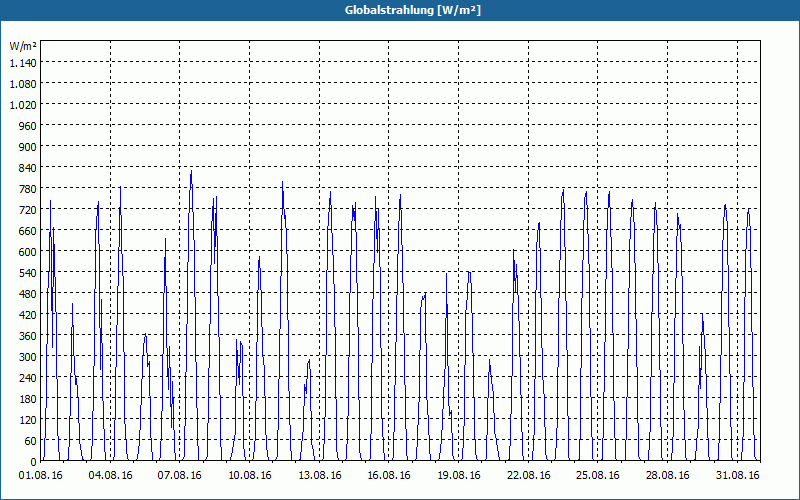Click the 1.080 y-axis label
This screenshot has height=500, width=800.
point(23,84)
